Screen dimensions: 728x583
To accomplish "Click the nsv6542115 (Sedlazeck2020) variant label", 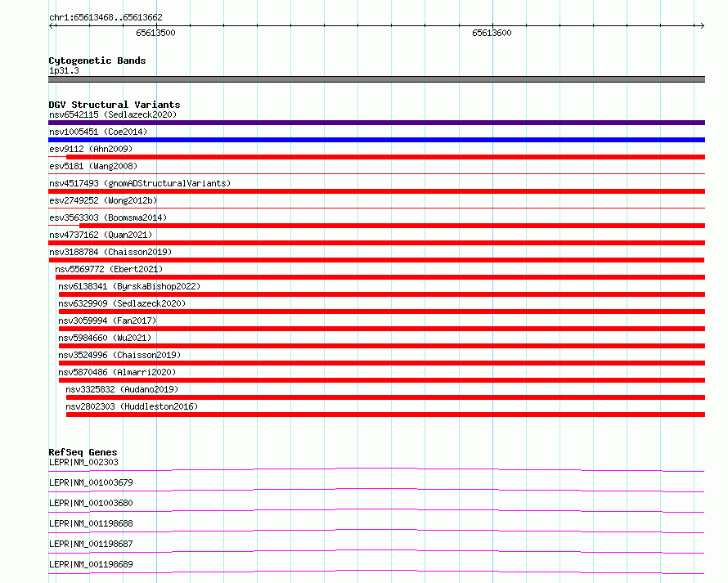I will pos(113,114).
